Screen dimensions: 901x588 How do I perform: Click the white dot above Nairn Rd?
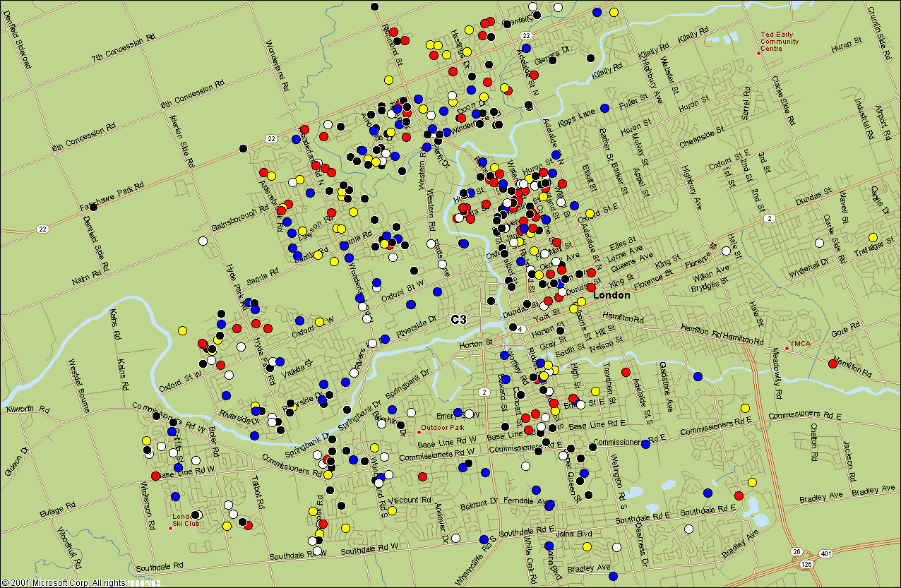tap(203, 241)
